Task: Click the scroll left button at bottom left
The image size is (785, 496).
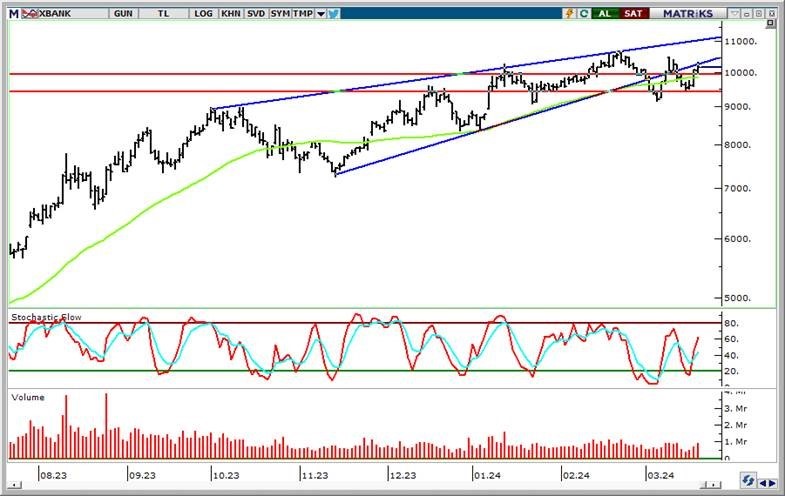Action: (x=15, y=484)
